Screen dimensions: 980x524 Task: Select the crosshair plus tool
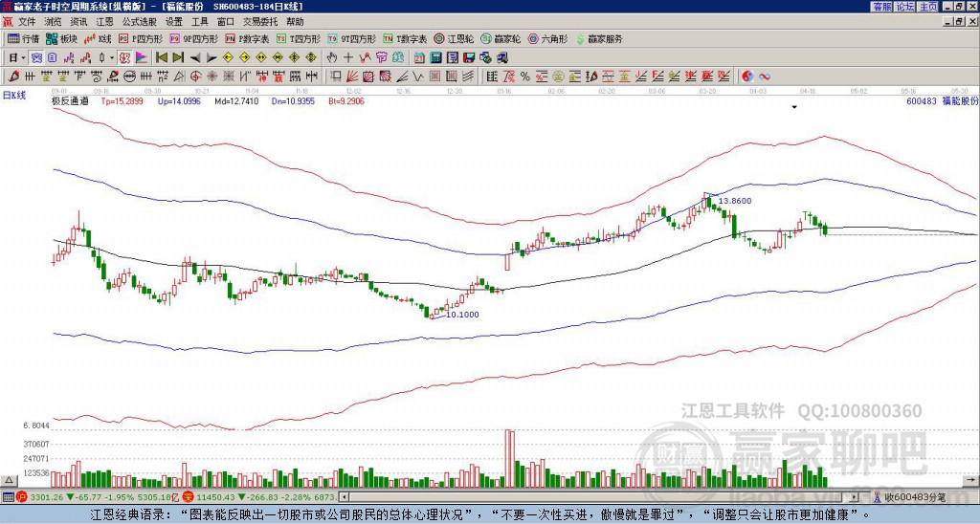coord(348,57)
